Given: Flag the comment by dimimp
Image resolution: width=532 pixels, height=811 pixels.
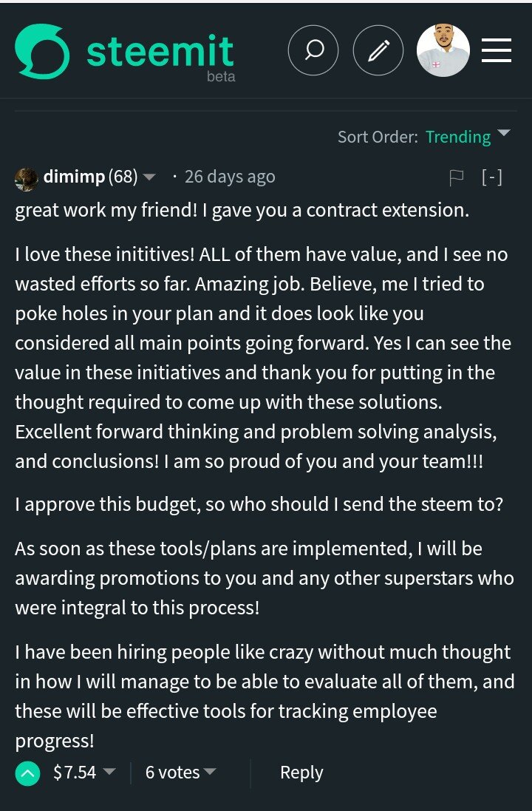Looking at the screenshot, I should click(x=457, y=177).
